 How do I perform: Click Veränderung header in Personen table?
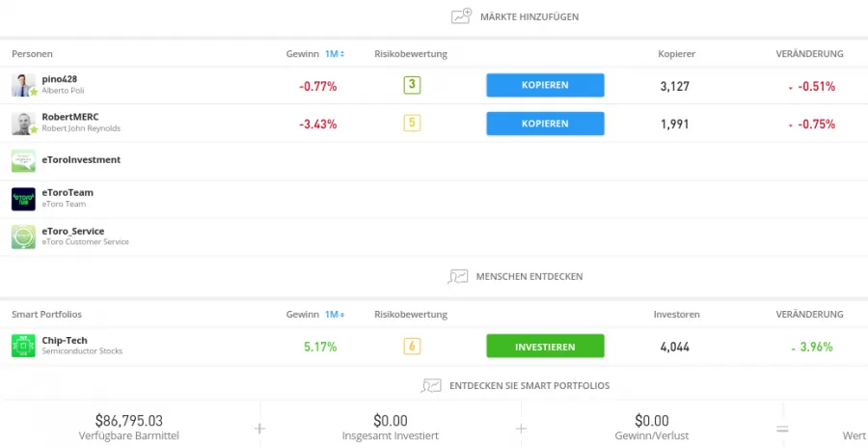(x=809, y=54)
